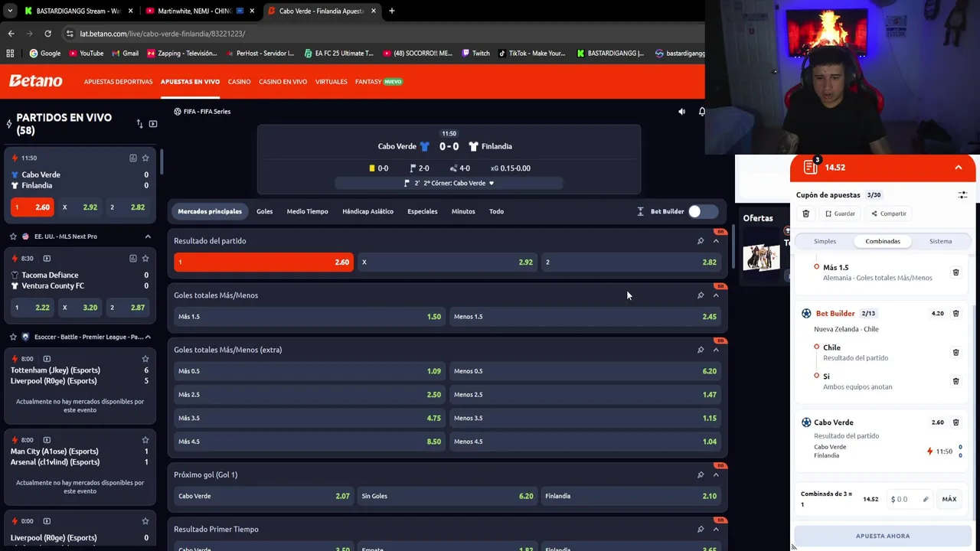Open Chrome apps grid in bookmarks bar
980x551 pixels.
pyautogui.click(x=10, y=54)
